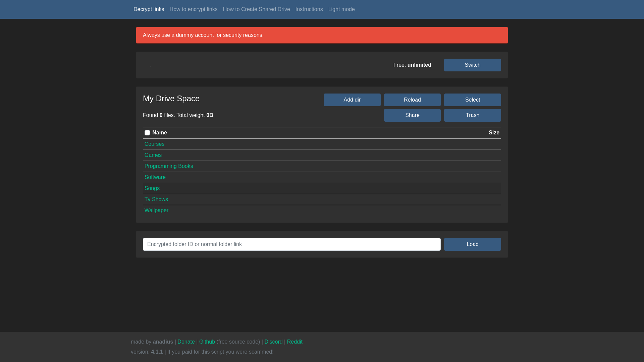Viewport: 644px width, 362px height.
Task: Click the Select button icon
Action: click(472, 100)
